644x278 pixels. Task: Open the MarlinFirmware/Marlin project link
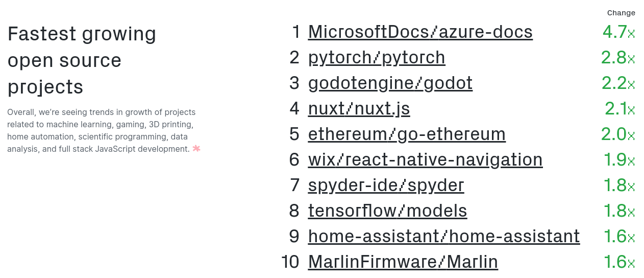tap(403, 262)
